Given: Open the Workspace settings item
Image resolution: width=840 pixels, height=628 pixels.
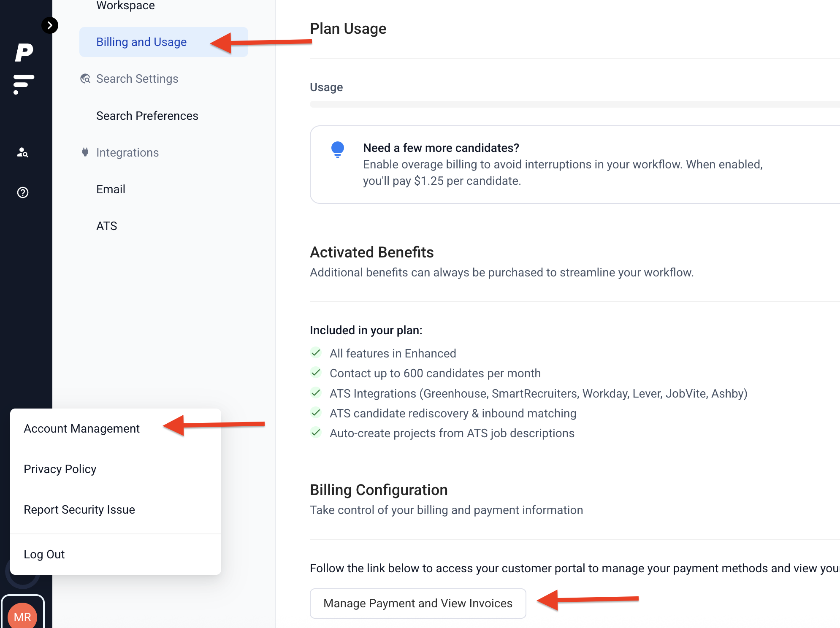Looking at the screenshot, I should tap(125, 5).
